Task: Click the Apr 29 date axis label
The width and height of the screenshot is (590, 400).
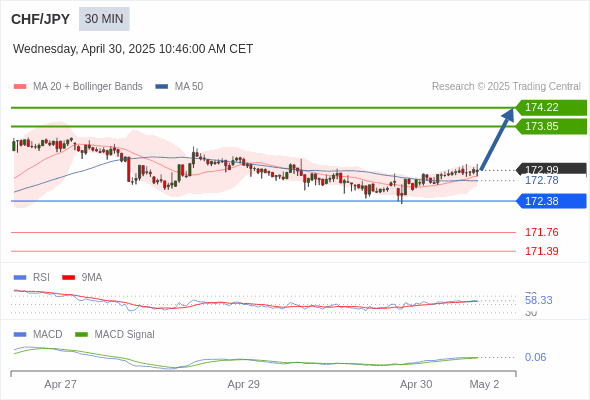Action: click(243, 384)
